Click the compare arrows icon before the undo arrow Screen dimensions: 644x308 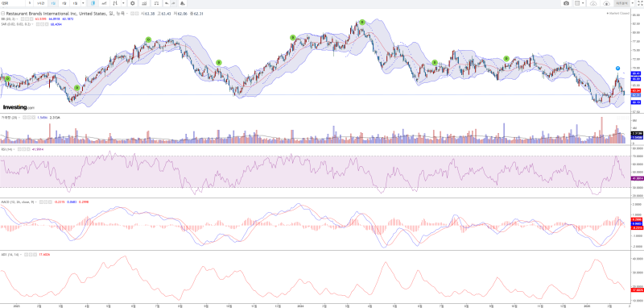pos(156,3)
